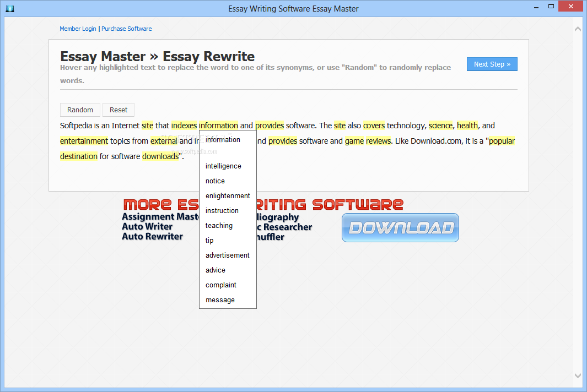Choose 'notice' synonym

pyautogui.click(x=216, y=181)
